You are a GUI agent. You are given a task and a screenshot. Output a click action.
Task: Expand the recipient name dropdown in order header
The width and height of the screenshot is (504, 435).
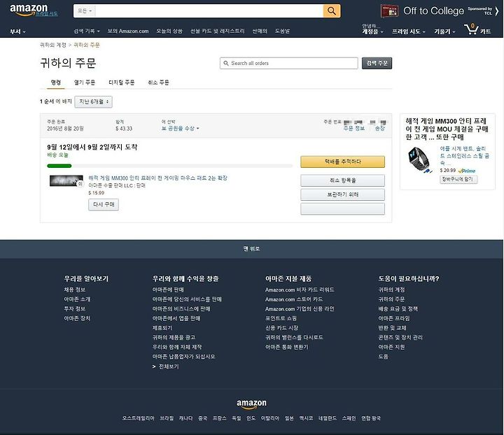[181, 129]
